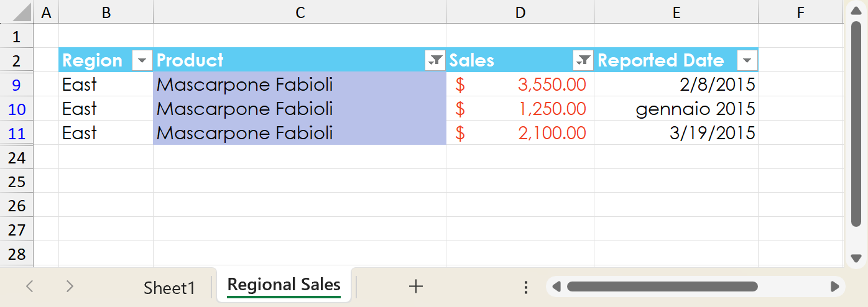This screenshot has height=307, width=868.
Task: Select row 10 header
Action: (x=17, y=109)
